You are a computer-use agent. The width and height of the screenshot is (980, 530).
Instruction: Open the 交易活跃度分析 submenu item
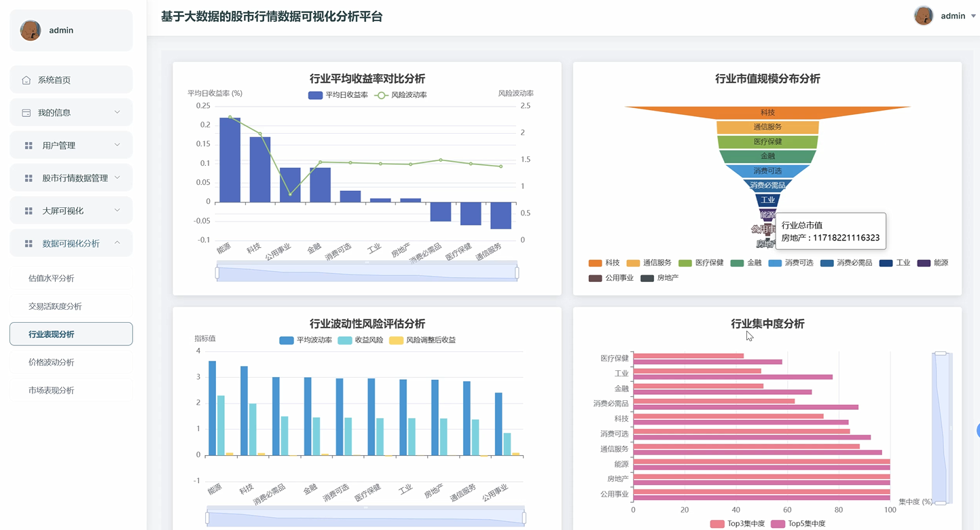(x=71, y=306)
